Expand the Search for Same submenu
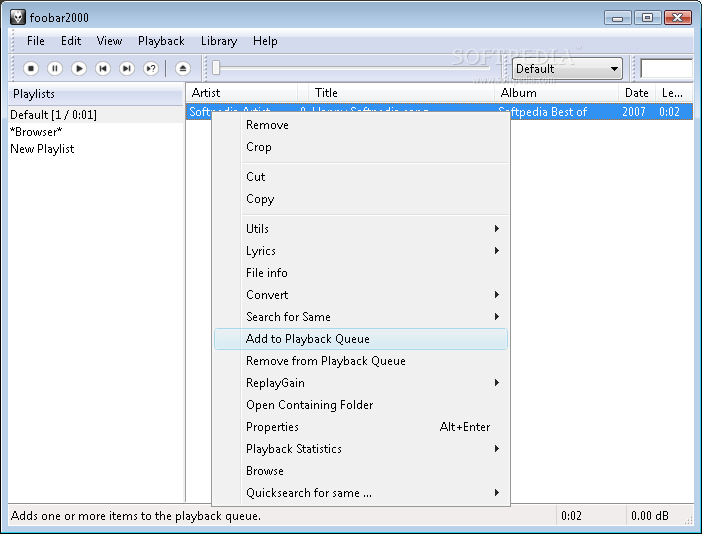 [x=361, y=316]
